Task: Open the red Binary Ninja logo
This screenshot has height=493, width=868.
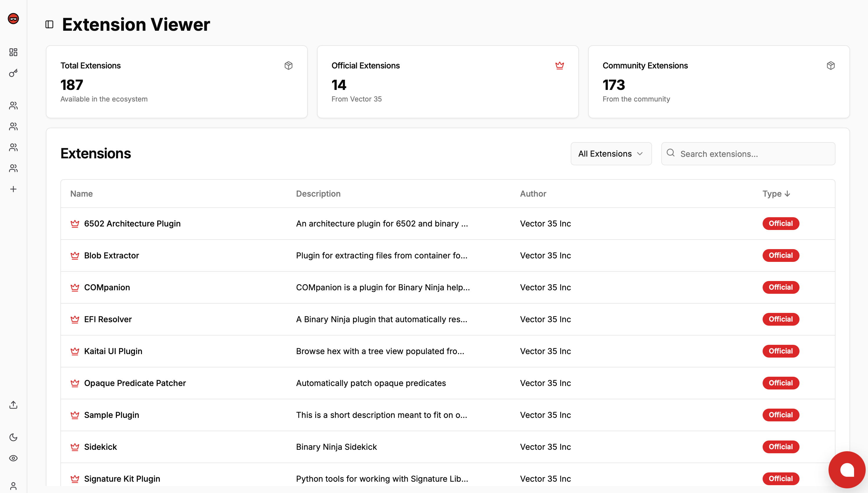Action: [x=13, y=19]
